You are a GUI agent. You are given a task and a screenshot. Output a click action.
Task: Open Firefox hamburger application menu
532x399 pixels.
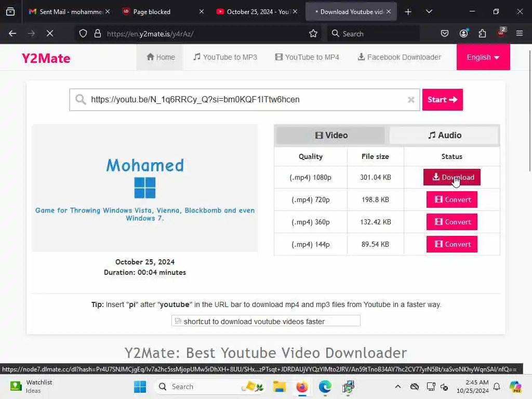[x=520, y=33]
